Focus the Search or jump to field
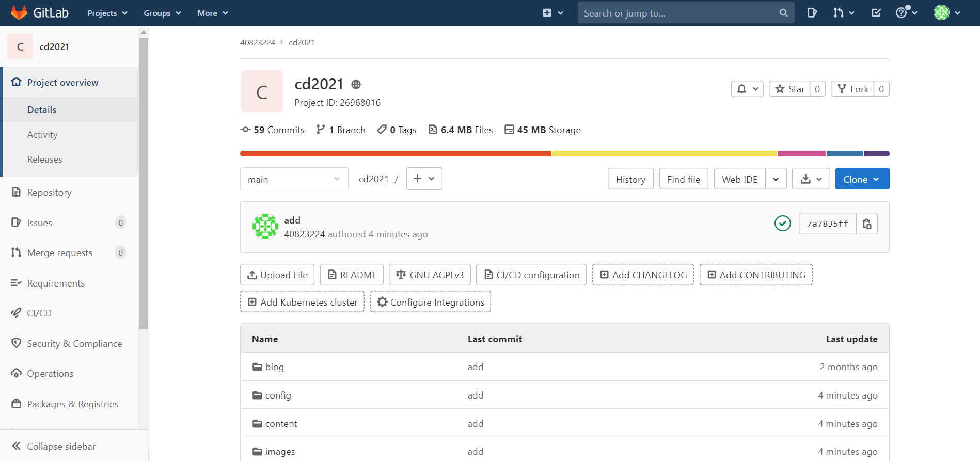The width and height of the screenshot is (980, 461). tap(686, 13)
